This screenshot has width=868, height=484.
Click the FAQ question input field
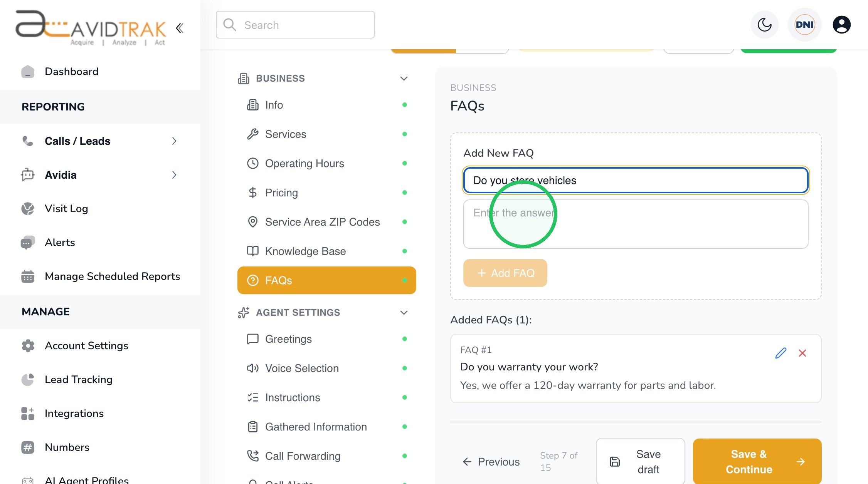(x=636, y=180)
